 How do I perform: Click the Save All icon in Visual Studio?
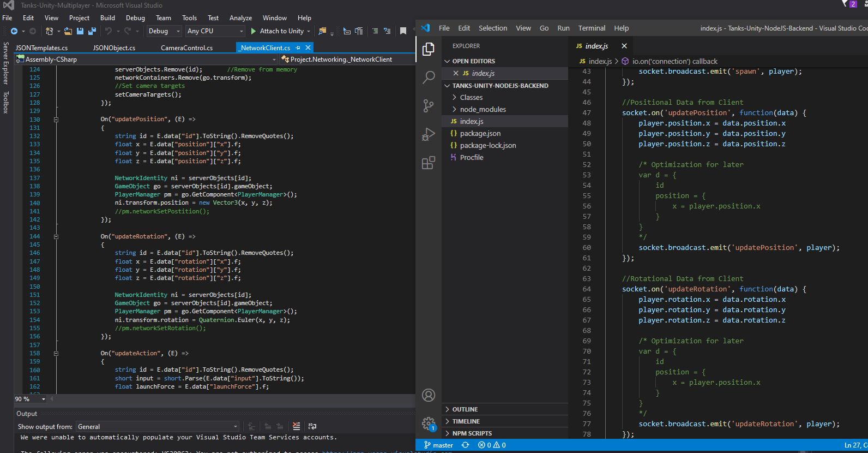pos(92,31)
